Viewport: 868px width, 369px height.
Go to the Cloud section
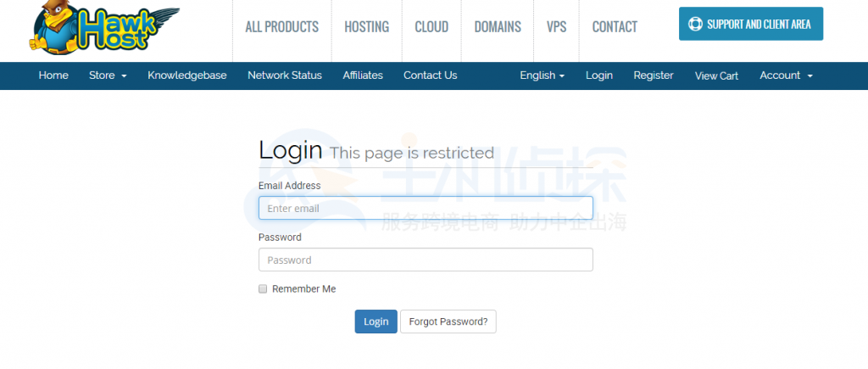[x=431, y=27]
